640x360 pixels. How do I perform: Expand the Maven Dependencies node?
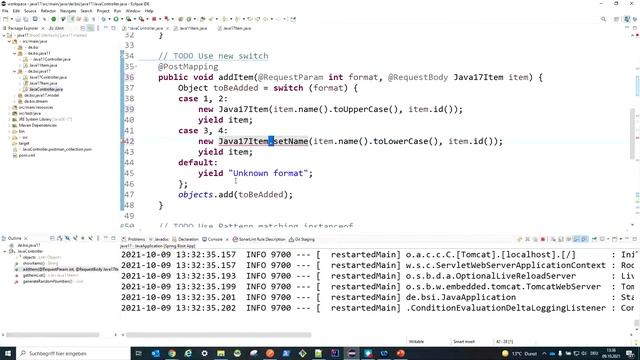point(9,125)
